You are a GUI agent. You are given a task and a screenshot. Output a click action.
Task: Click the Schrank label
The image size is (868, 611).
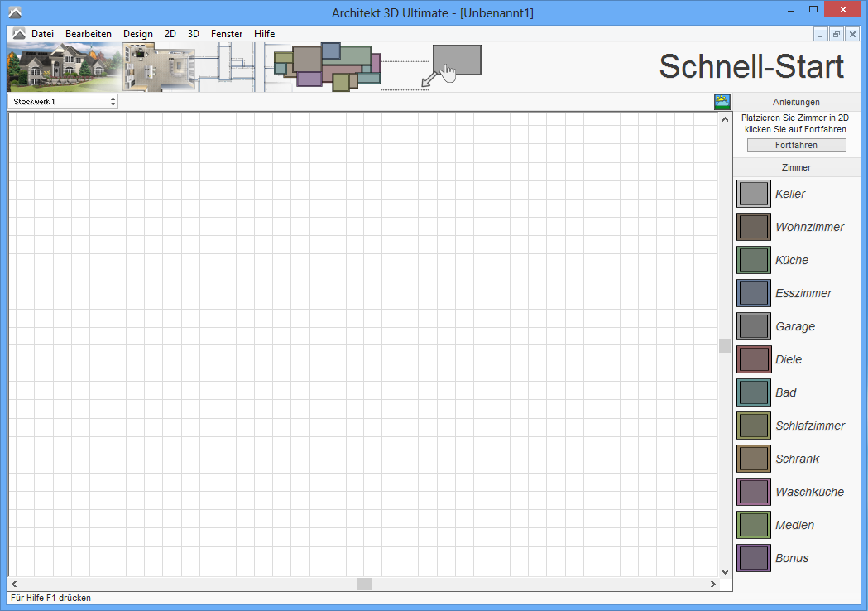click(x=797, y=459)
